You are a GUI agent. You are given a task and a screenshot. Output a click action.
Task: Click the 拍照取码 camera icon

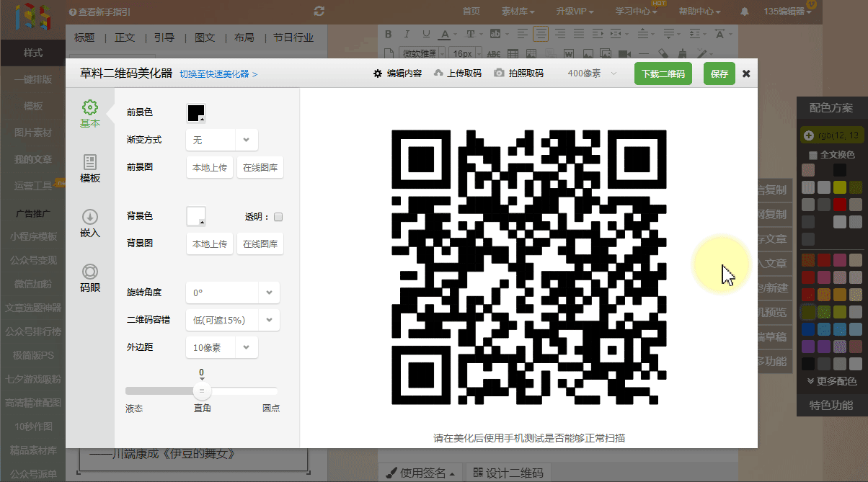point(498,73)
